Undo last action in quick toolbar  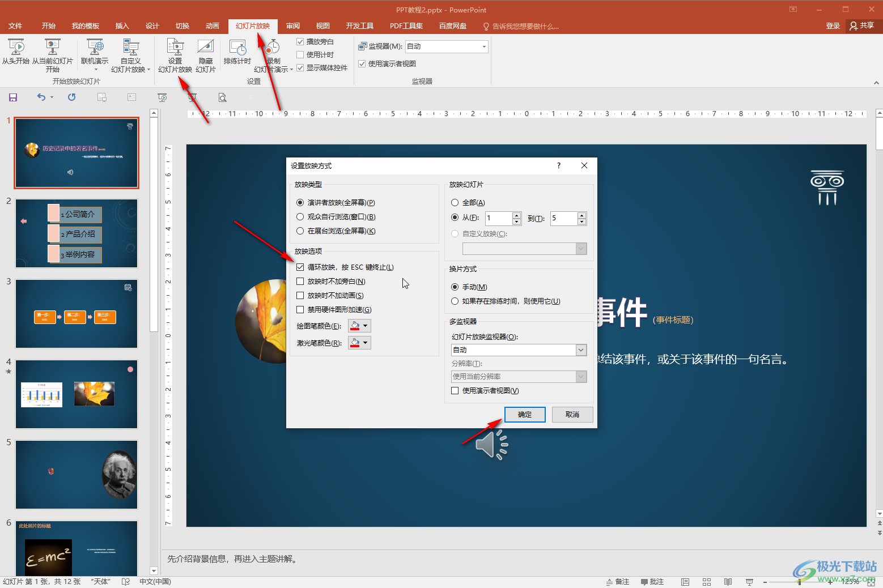pyautogui.click(x=41, y=97)
